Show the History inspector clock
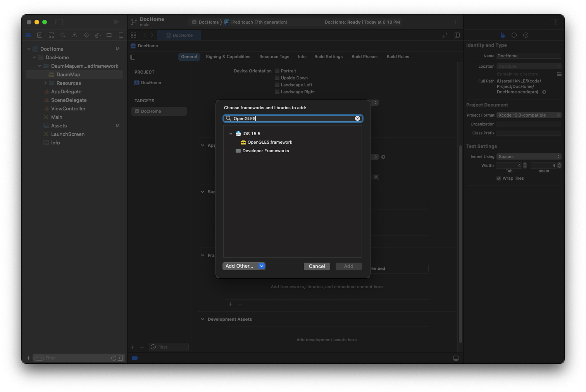The height and width of the screenshot is (392, 586). coord(514,35)
